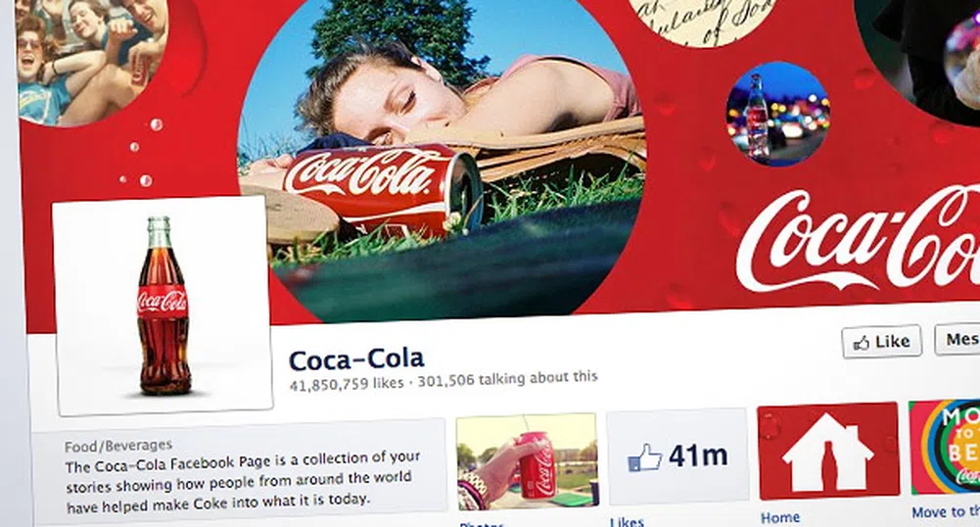
Task: Click the group of friends circular photo
Action: coord(92,60)
